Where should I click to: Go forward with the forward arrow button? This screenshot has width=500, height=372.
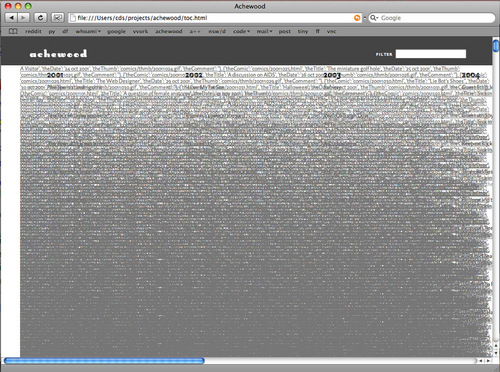click(23, 18)
